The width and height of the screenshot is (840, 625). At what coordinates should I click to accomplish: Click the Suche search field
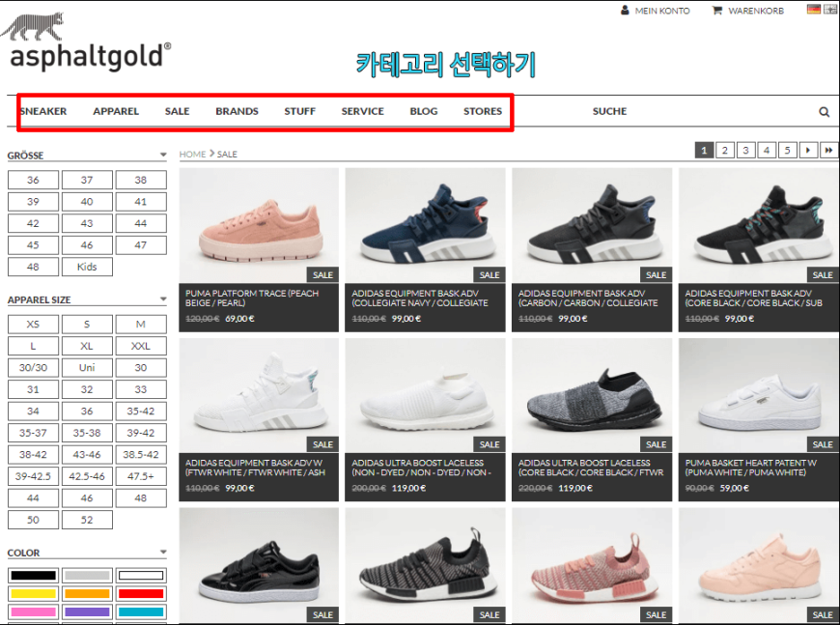coord(609,111)
